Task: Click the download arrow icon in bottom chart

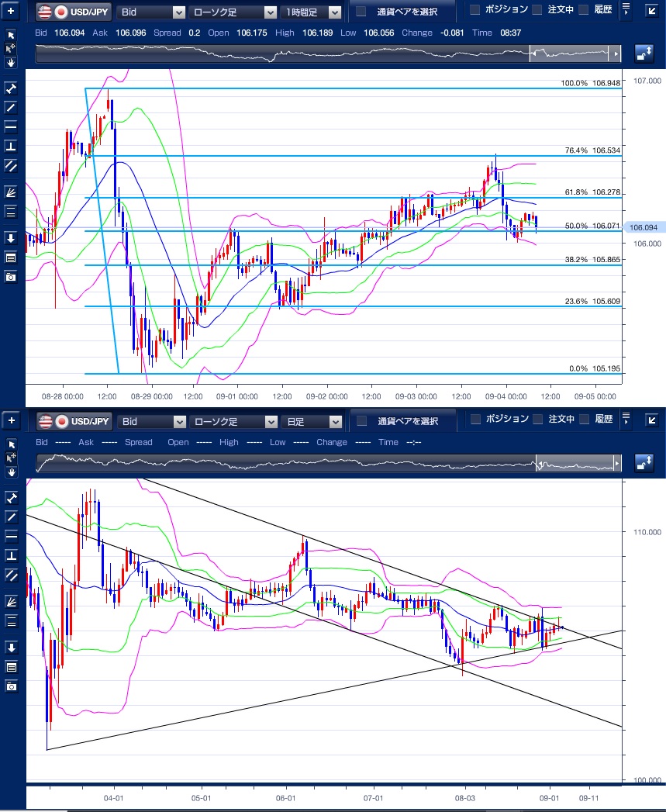Action: click(11, 647)
